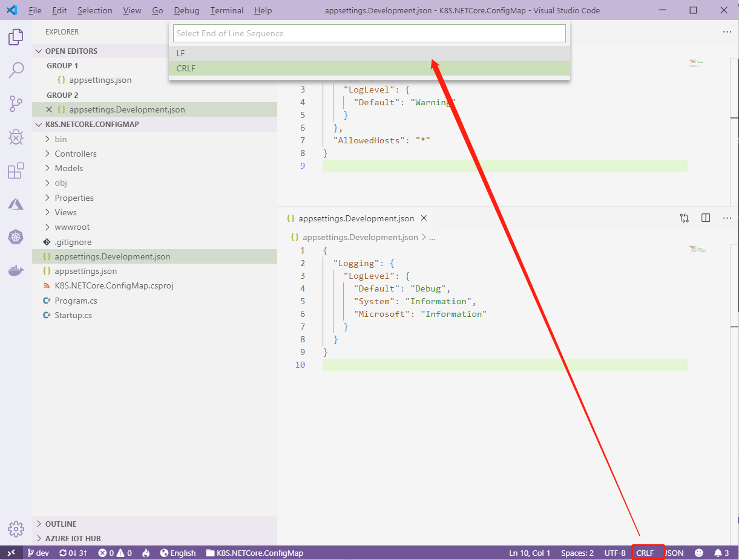Open the Selection menu
Image resolution: width=739 pixels, height=560 pixels.
click(x=95, y=10)
